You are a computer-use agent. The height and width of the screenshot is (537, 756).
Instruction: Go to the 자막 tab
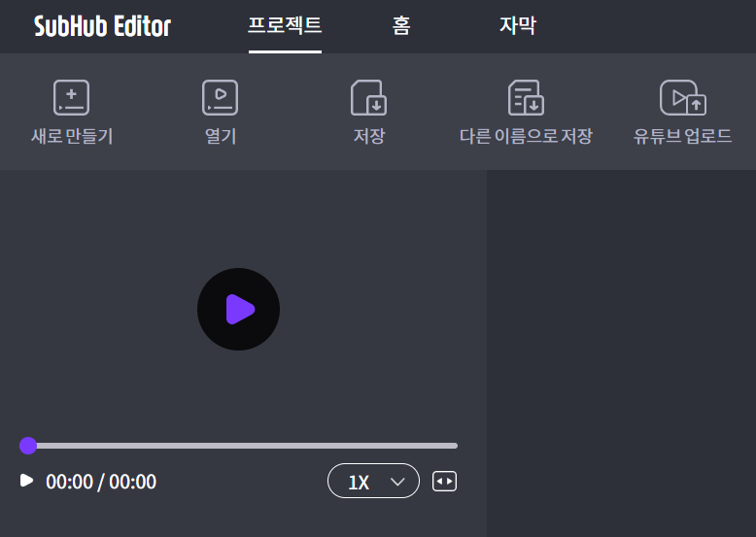tap(517, 25)
